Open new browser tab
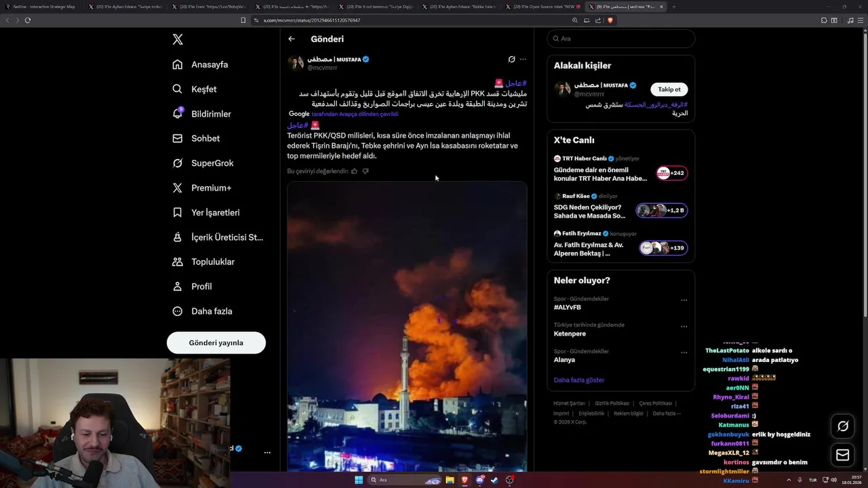The image size is (868, 488). 673,7
